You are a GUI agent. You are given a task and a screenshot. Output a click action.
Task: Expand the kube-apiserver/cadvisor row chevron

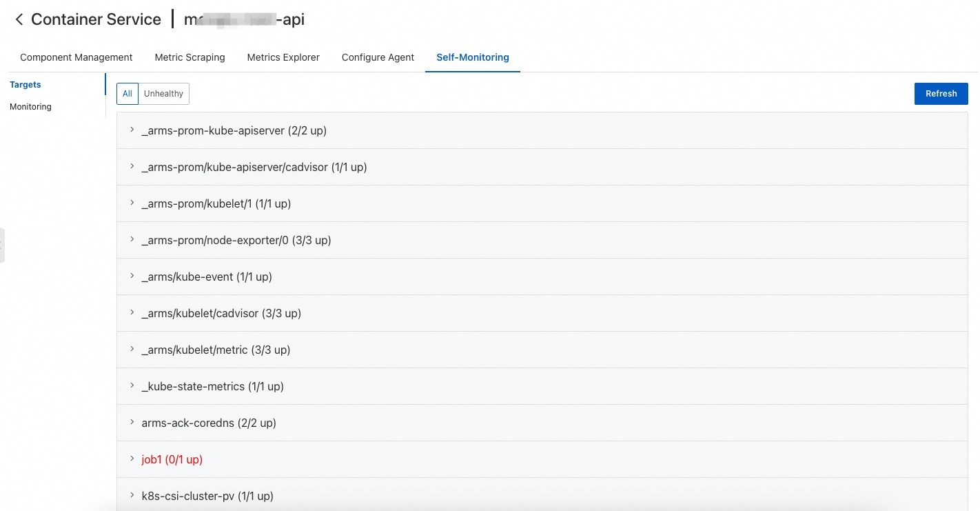click(x=132, y=166)
